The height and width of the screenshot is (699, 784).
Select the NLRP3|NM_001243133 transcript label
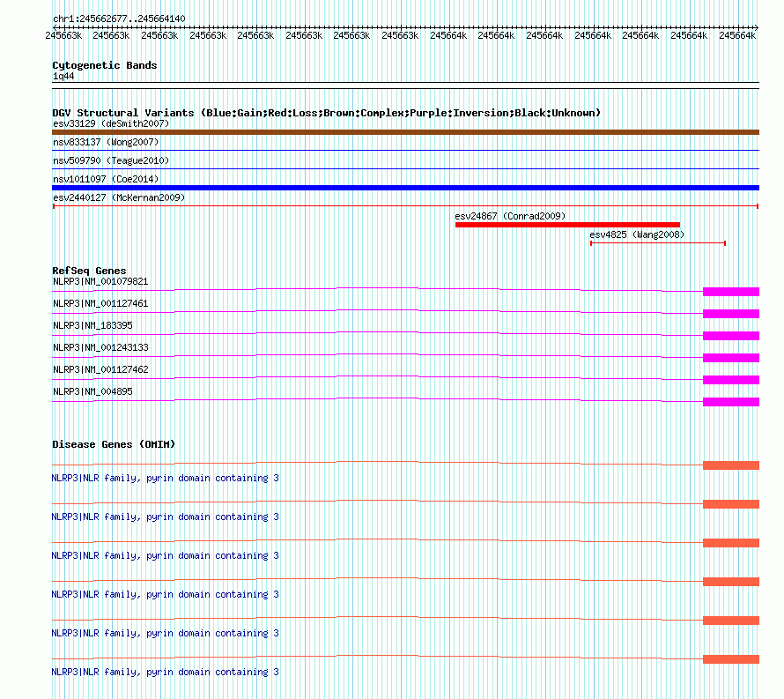[x=100, y=348]
